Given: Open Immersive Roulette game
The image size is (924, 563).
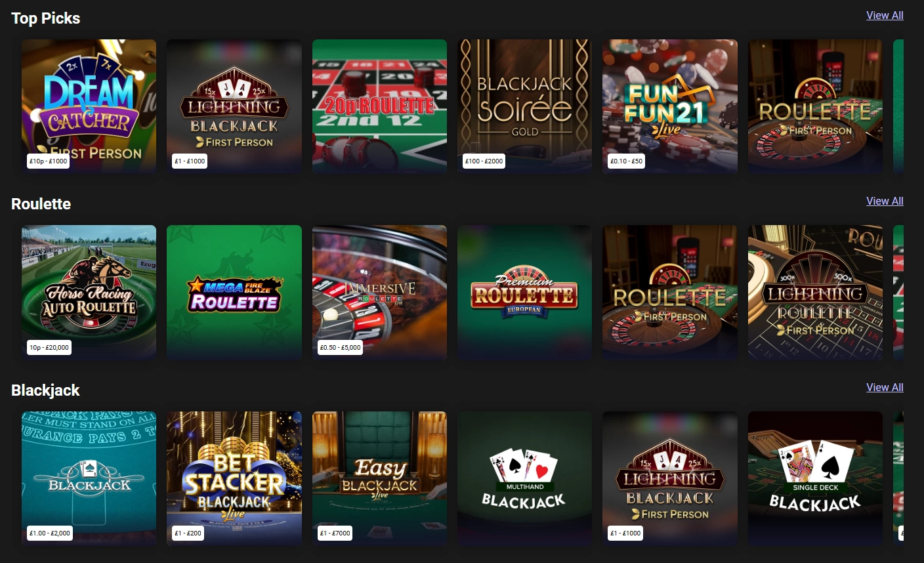Looking at the screenshot, I should pyautogui.click(x=379, y=293).
